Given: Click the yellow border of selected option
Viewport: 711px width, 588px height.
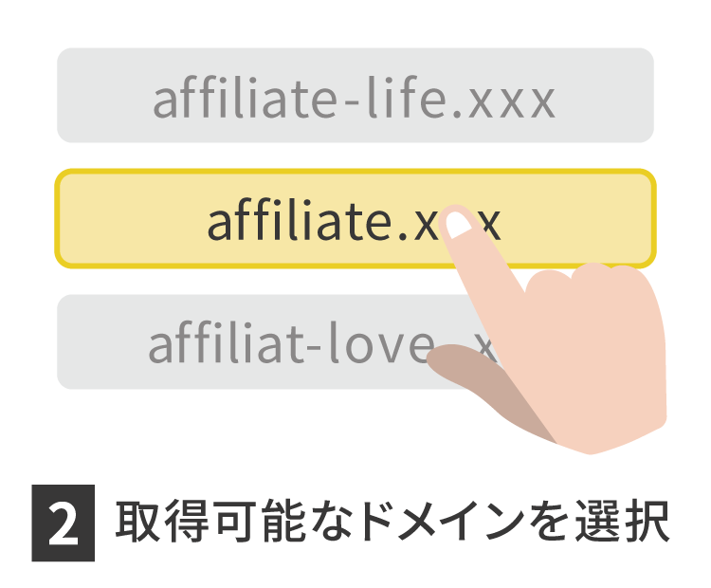Looking at the screenshot, I should pyautogui.click(x=355, y=171).
